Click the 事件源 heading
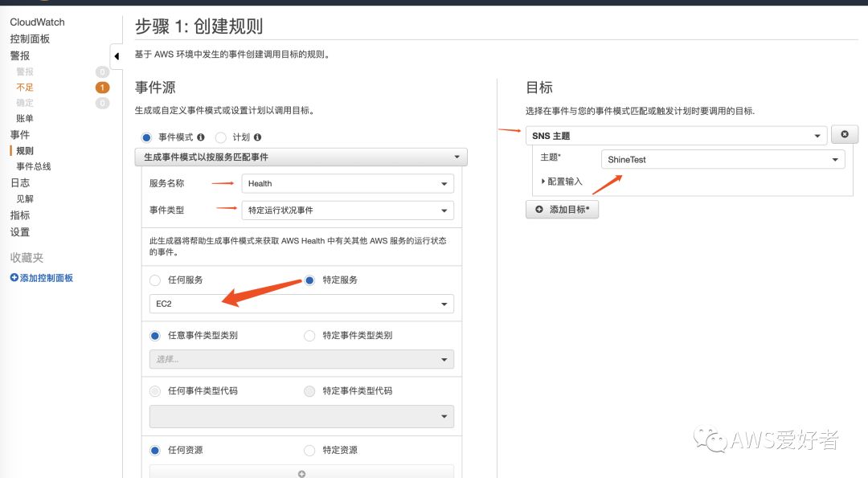The height and width of the screenshot is (478, 868). [x=155, y=88]
